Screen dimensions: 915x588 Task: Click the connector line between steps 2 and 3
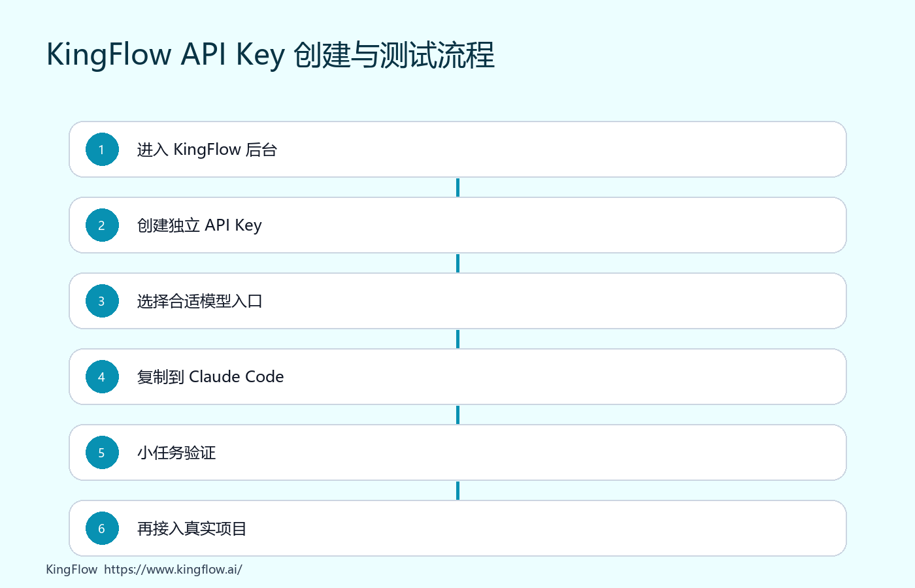(457, 263)
